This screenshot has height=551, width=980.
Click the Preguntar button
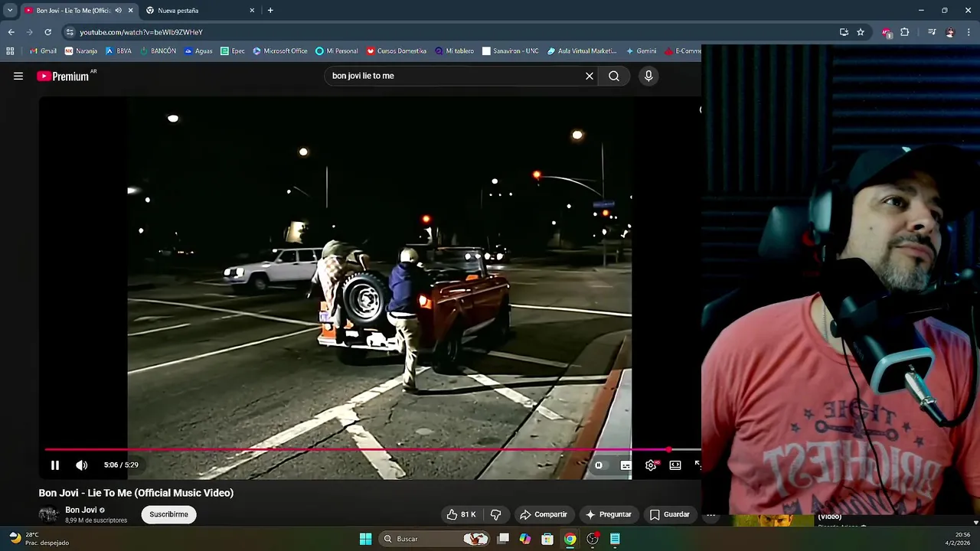609,514
